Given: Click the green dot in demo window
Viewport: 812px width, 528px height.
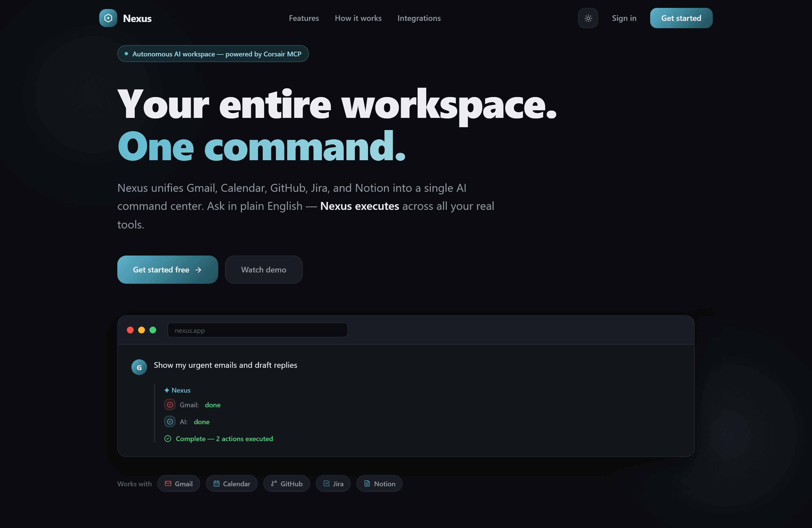Looking at the screenshot, I should [153, 330].
